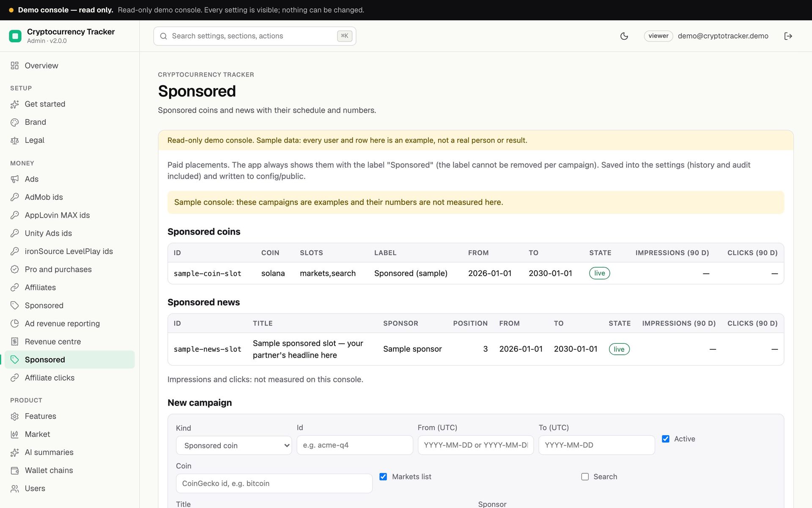This screenshot has width=812, height=508.
Task: Click the position value 3 in Sponsored news
Action: point(486,349)
